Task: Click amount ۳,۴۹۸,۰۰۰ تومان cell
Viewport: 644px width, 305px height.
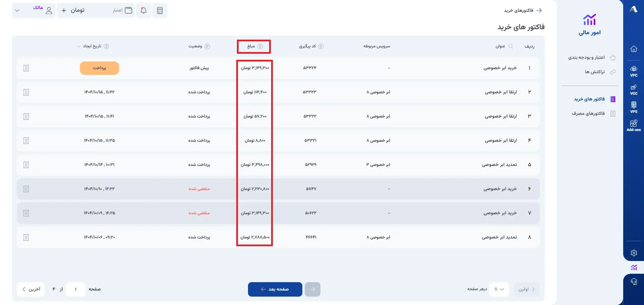Action: [x=255, y=165]
